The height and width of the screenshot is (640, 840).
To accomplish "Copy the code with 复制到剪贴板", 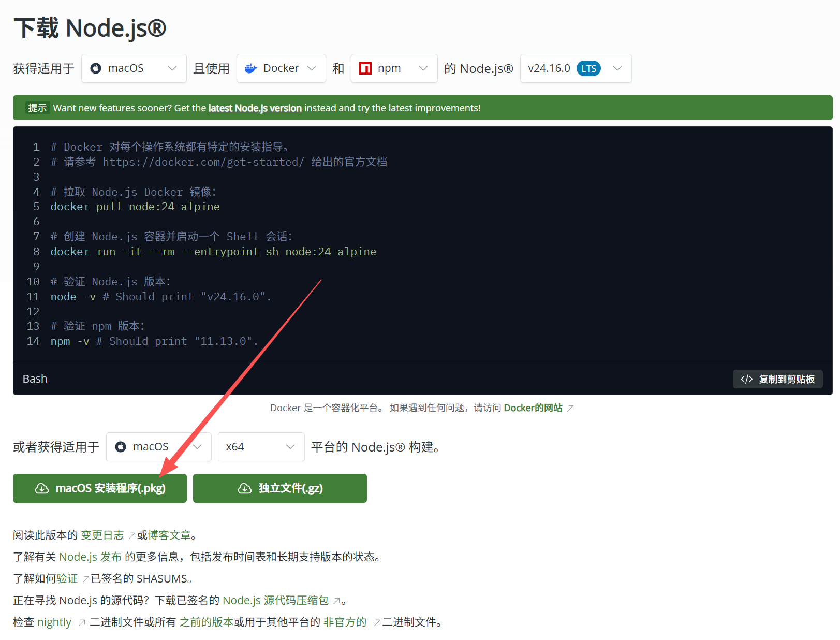I will pyautogui.click(x=777, y=379).
